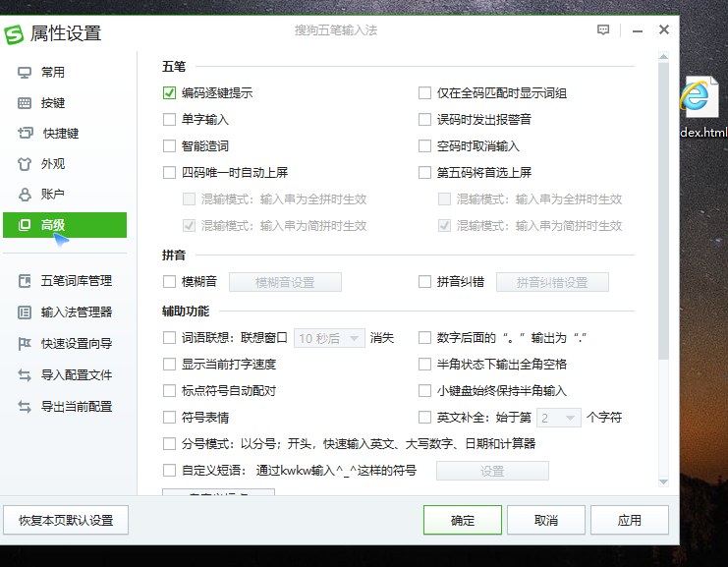Screen dimensions: 728x567
Task: Click the arrows icon beside 导入配置文件
Action: click(x=25, y=374)
